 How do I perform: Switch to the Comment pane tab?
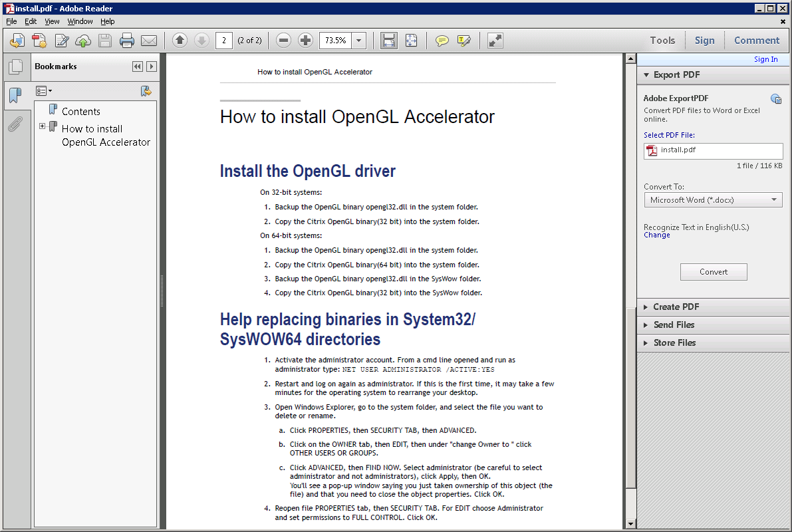(756, 41)
